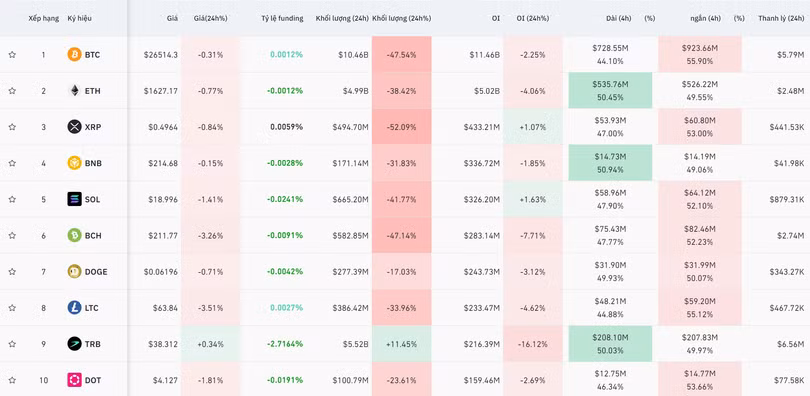Sort by Xếp hạng column header

[x=43, y=18]
